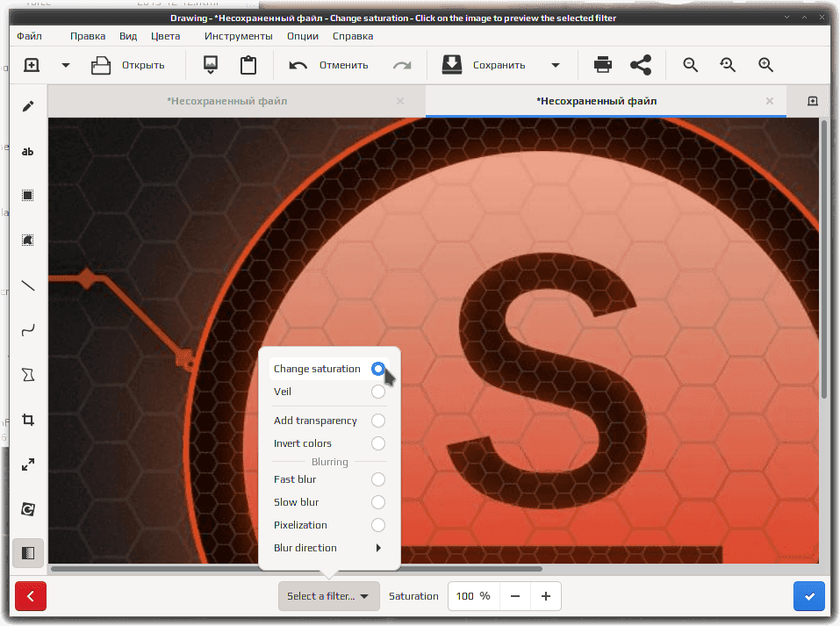Paste from clipboard icon in toolbar
This screenshot has height=626, width=840.
tap(248, 65)
